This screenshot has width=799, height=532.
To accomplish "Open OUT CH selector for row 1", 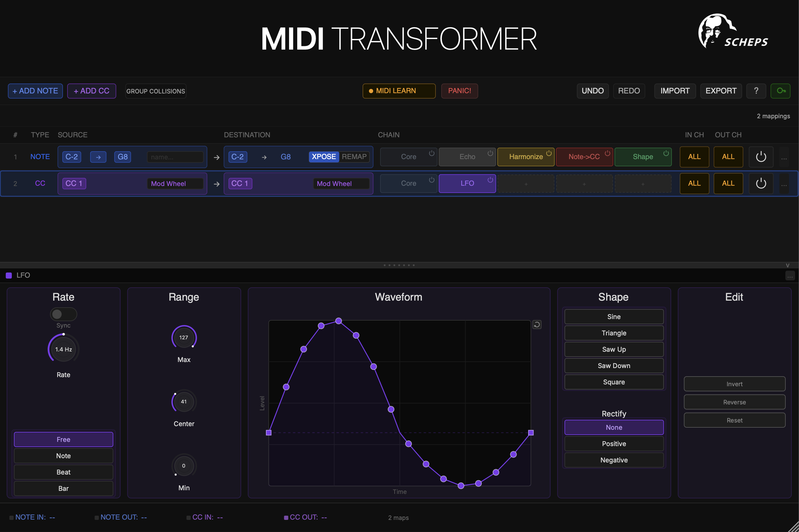I will click(728, 157).
